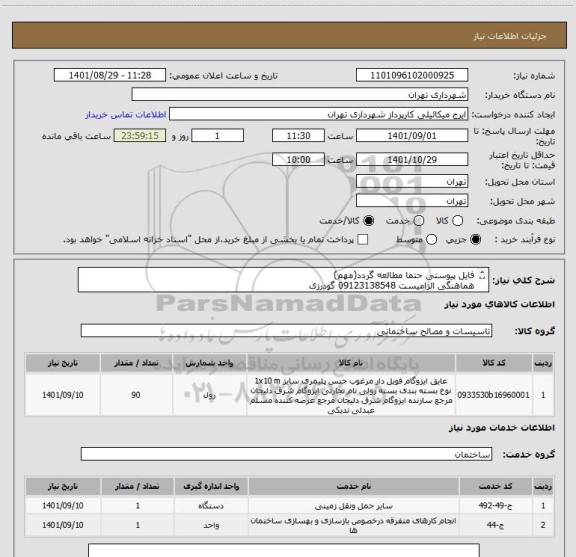Click the quantity cell 90
576x557 pixels.
pos(136,395)
